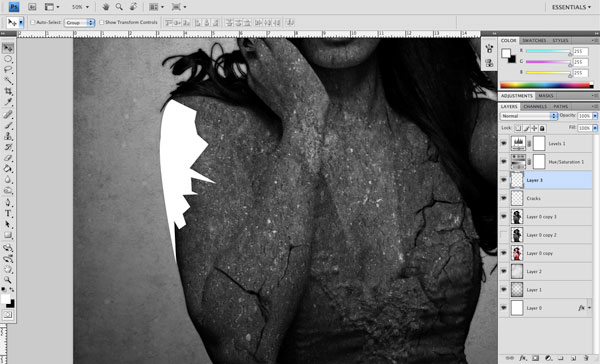Screen dimensions: 600x364
Task: Open the blend mode Normal dropdown
Action: [x=528, y=116]
